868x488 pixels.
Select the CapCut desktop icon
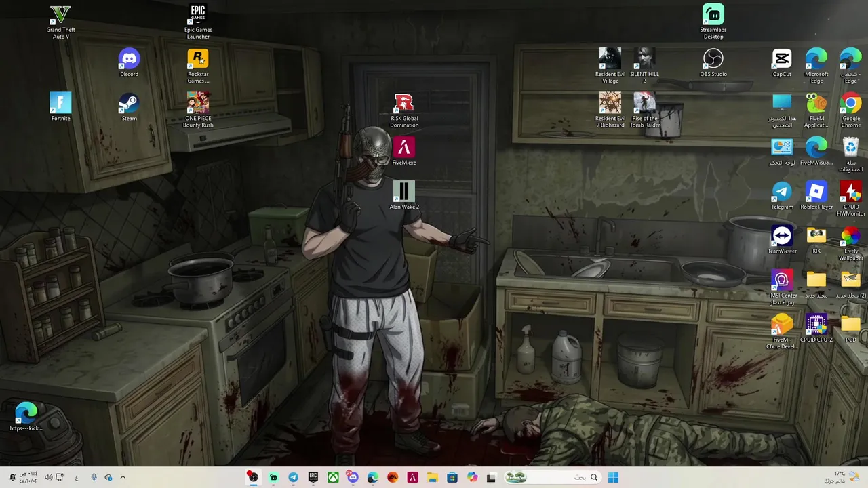[x=782, y=62]
